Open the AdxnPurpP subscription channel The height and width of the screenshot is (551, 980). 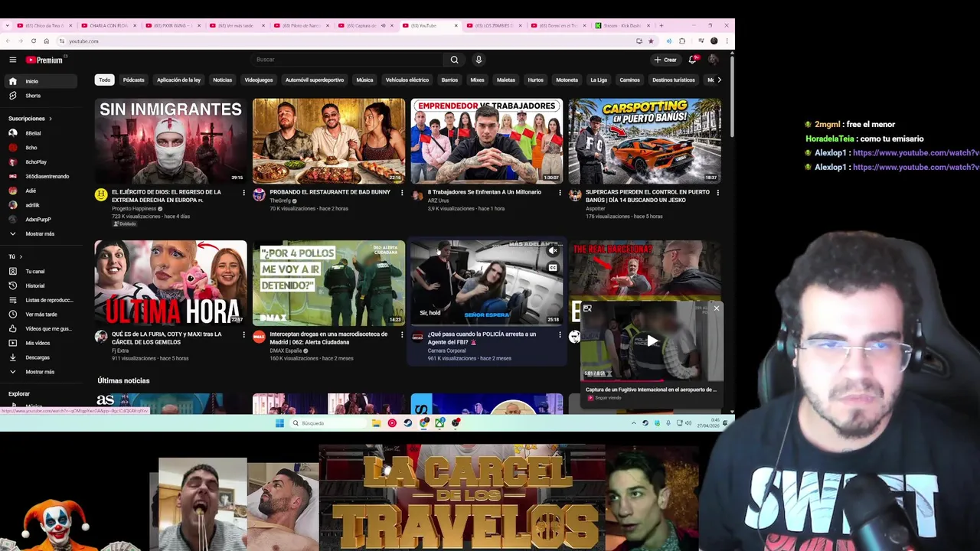(39, 220)
